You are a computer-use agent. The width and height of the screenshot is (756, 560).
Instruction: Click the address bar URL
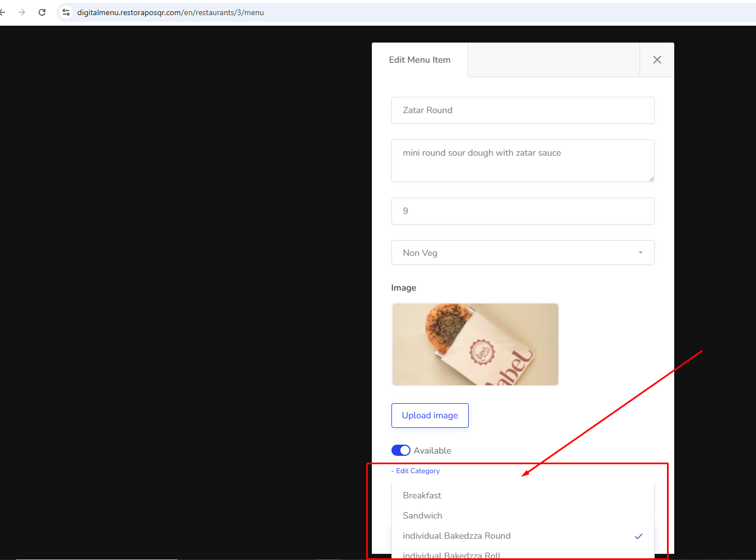[x=170, y=12]
